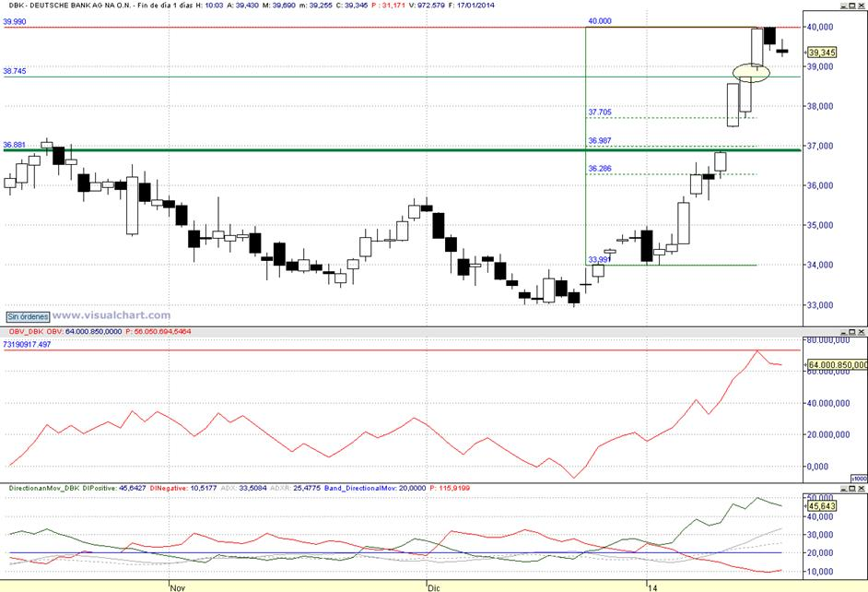Click the '37.705' dashed level label
The width and height of the screenshot is (868, 592).
[x=600, y=112]
